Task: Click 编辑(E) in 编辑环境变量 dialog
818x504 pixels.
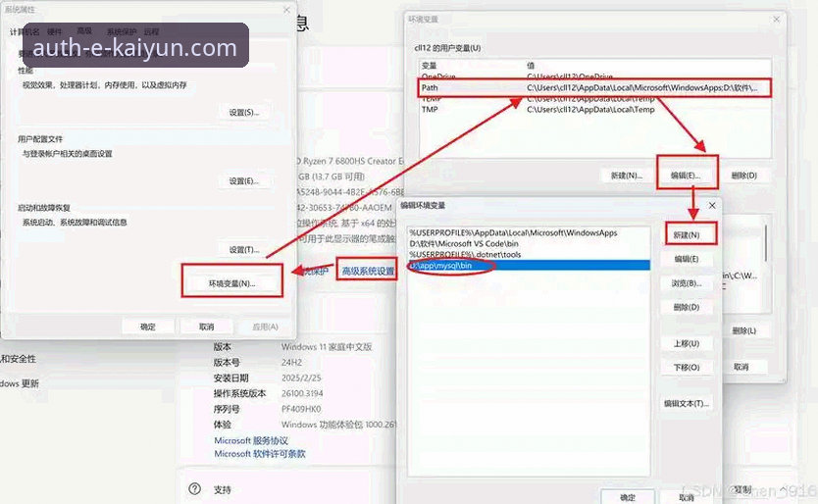Action: pos(687,259)
